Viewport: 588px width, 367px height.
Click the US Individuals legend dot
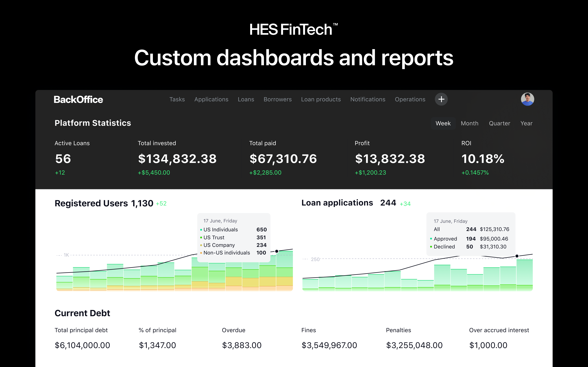201,230
